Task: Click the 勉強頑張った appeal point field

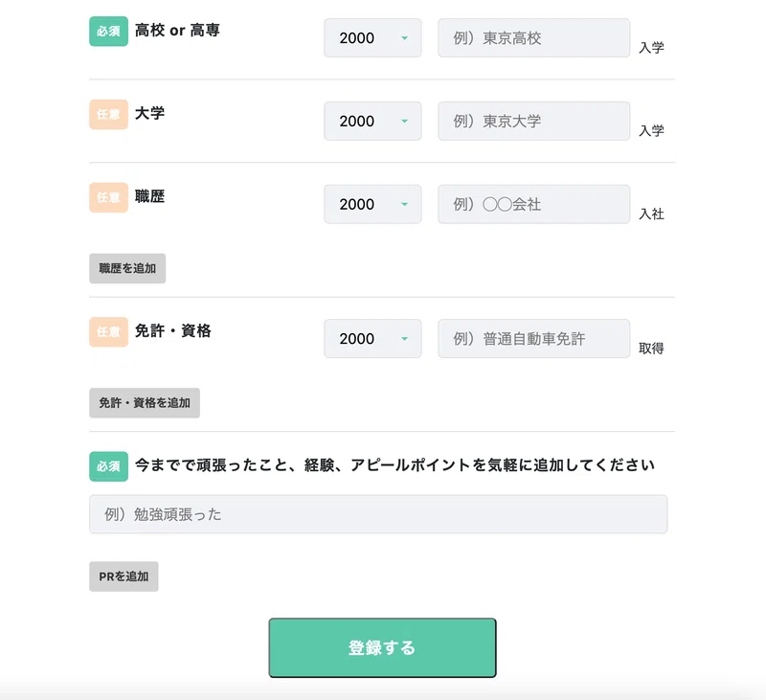Action: point(378,514)
